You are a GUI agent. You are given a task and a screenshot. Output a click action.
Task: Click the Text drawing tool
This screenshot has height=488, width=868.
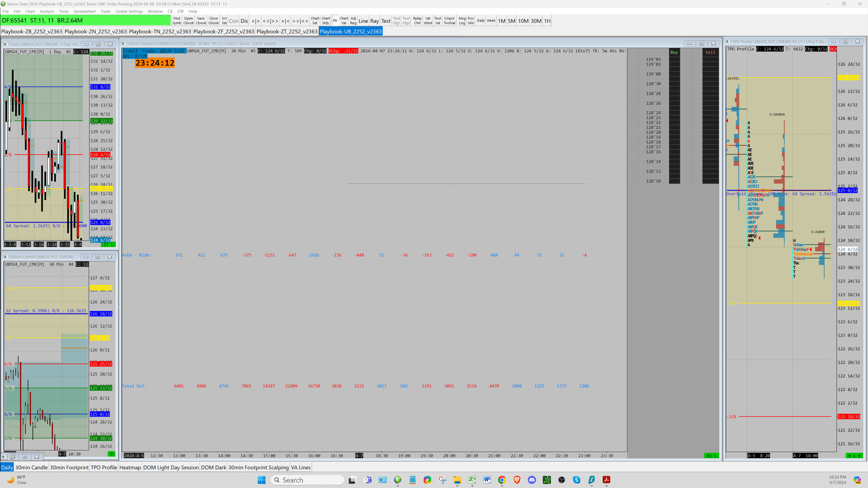tap(386, 21)
